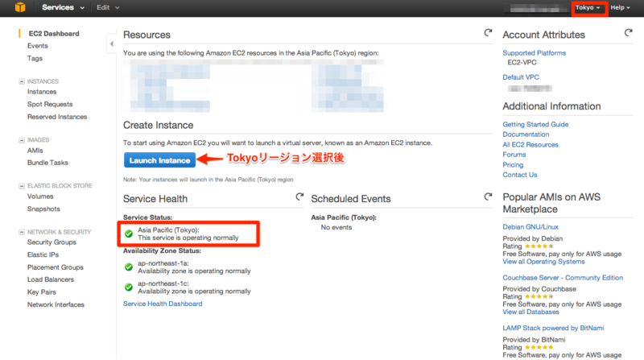Image resolution: width=644 pixels, height=360 pixels.
Task: Open the Documentation link
Action: (x=526, y=134)
